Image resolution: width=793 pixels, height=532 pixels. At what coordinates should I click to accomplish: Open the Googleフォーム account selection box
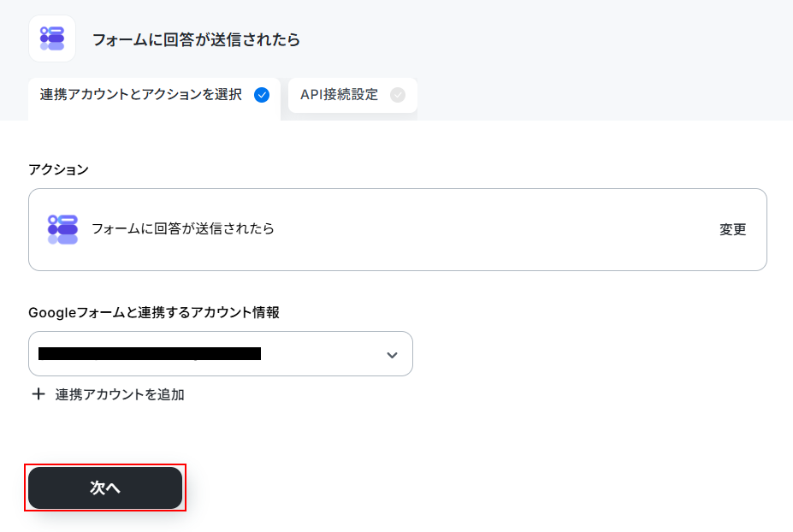point(221,353)
